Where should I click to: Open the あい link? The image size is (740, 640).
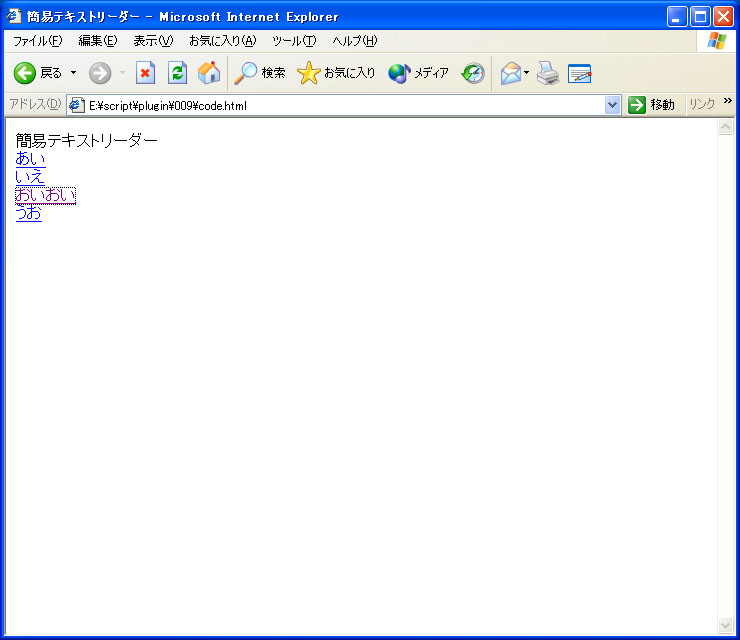click(x=30, y=159)
